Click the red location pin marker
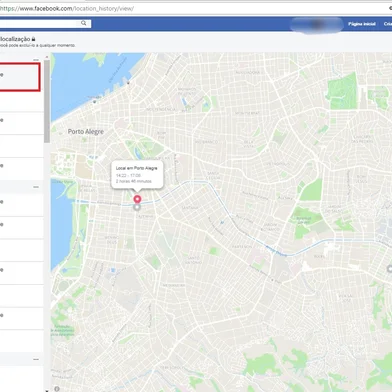This screenshot has width=392, height=392. [137, 199]
